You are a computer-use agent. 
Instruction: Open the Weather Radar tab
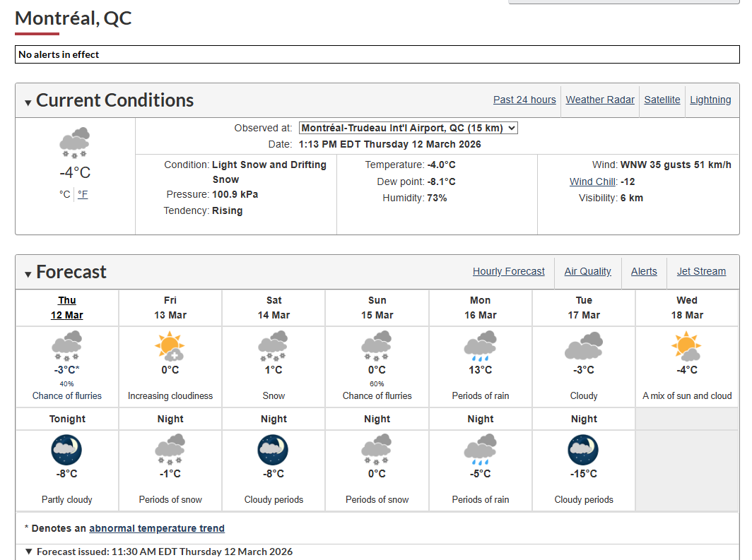600,100
